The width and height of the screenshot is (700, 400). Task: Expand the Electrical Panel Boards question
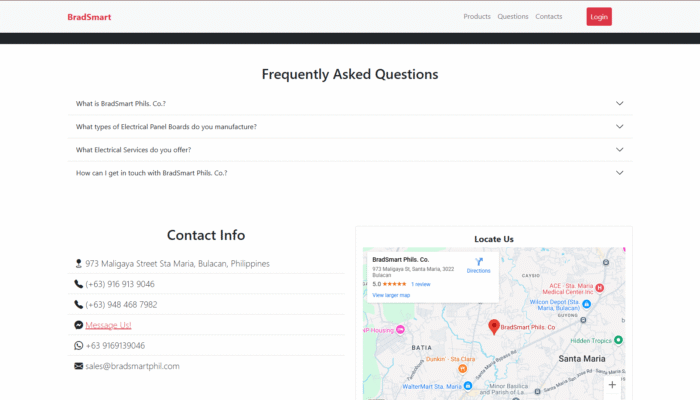click(350, 127)
